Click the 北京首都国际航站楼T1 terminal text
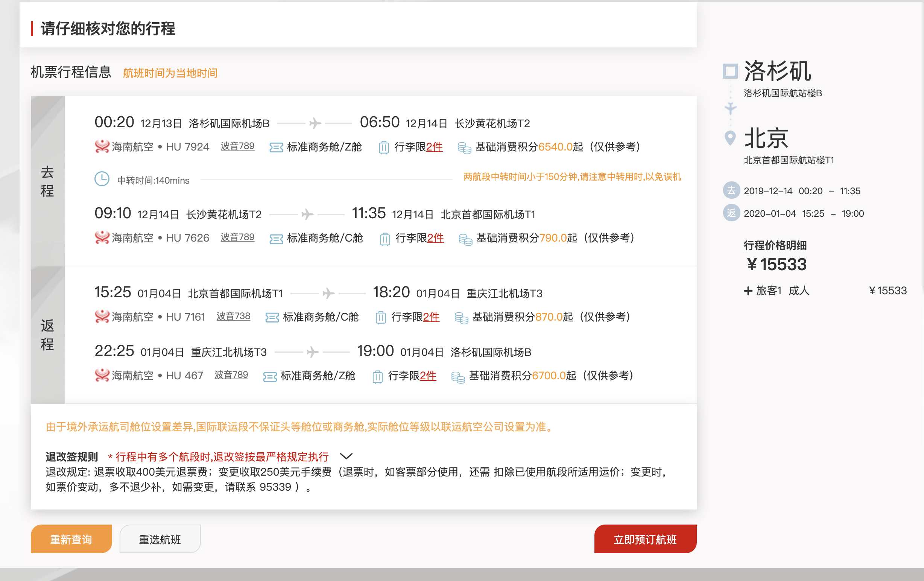This screenshot has width=924, height=581. pyautogui.click(x=789, y=160)
